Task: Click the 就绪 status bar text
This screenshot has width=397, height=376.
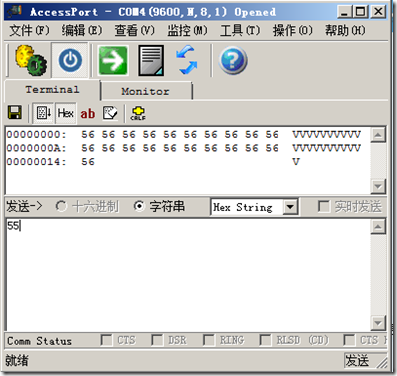Action: click(17, 361)
